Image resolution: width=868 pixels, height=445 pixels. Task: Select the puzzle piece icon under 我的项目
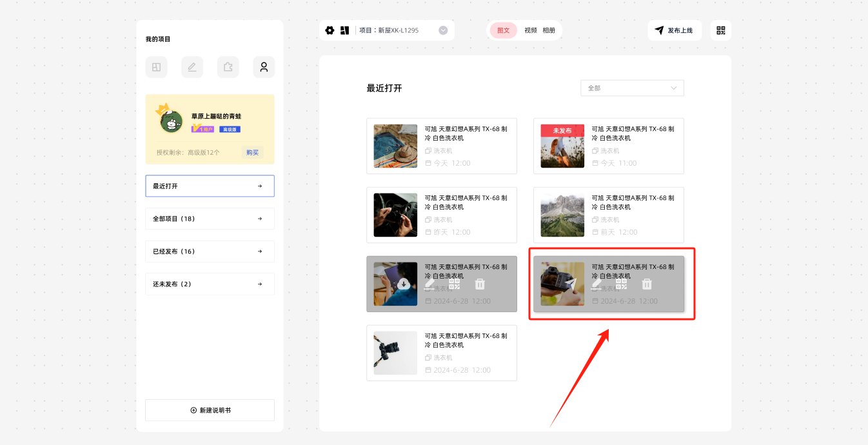click(228, 67)
